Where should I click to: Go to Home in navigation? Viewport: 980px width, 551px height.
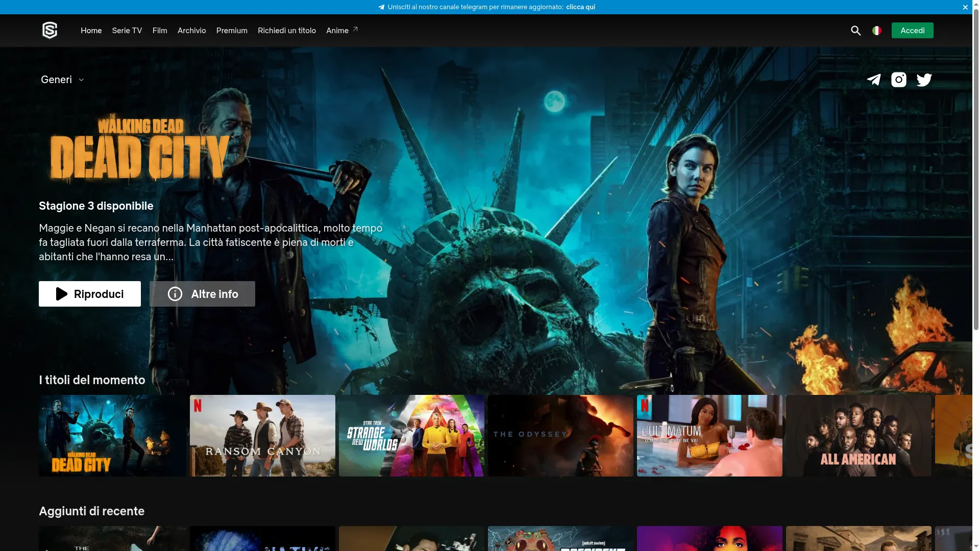click(91, 31)
